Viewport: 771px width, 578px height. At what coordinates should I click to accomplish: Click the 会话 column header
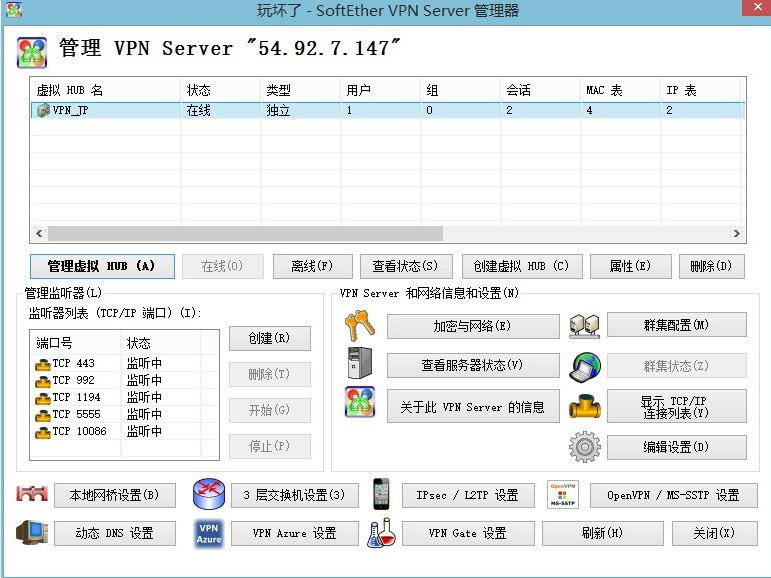(x=540, y=90)
